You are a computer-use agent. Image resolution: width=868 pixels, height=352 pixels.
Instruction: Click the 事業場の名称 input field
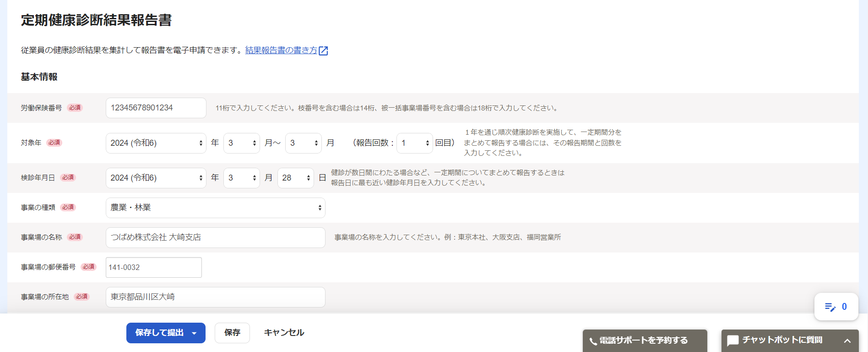[x=216, y=237]
